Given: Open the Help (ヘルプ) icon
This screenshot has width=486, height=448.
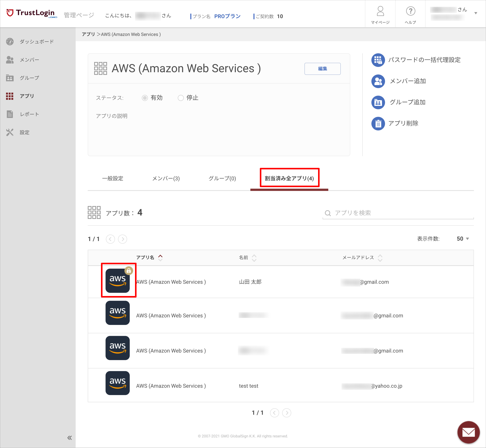Looking at the screenshot, I should click(x=410, y=15).
